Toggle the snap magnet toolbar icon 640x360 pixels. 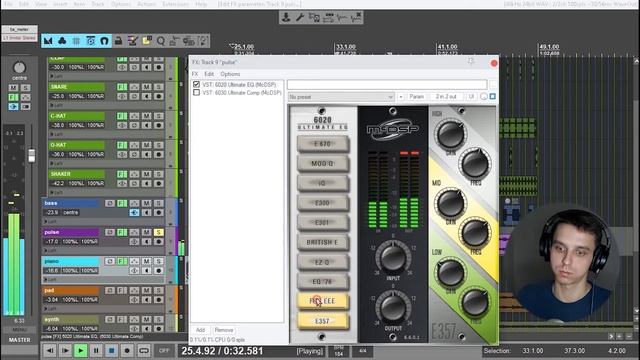coord(104,41)
